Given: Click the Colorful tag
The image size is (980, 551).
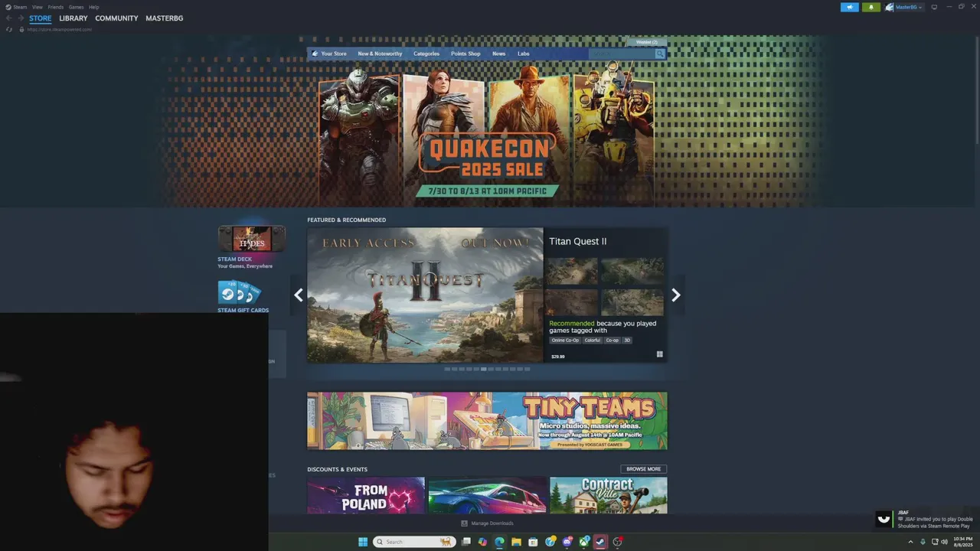Looking at the screenshot, I should [x=593, y=341].
